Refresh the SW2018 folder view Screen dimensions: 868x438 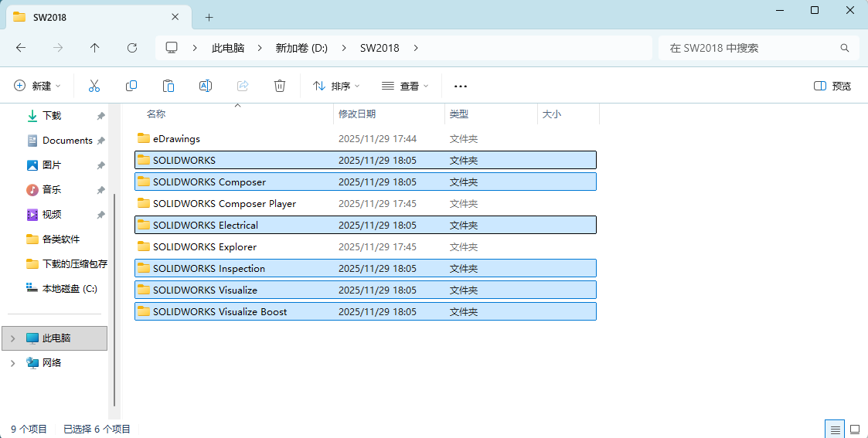pos(131,48)
